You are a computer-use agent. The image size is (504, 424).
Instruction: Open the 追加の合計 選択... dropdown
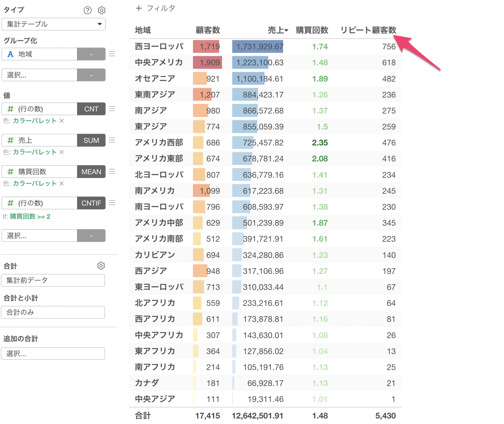(53, 354)
